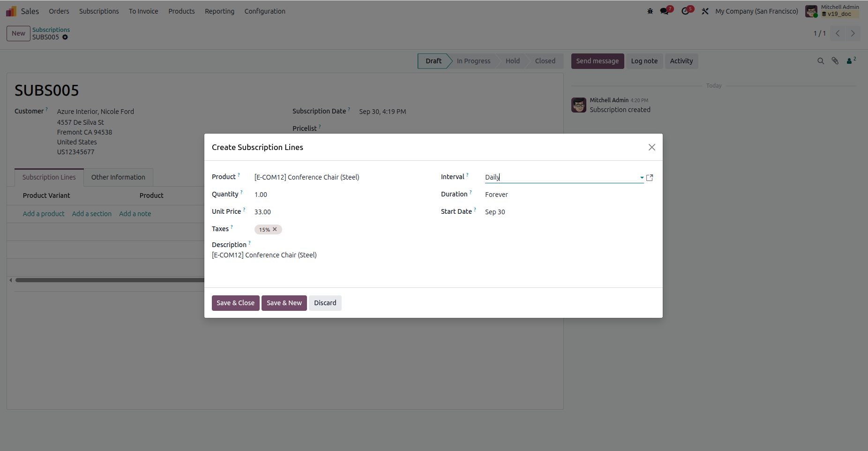The height and width of the screenshot is (451, 868).
Task: Go to Subscriptions breadcrumb link
Action: (51, 30)
